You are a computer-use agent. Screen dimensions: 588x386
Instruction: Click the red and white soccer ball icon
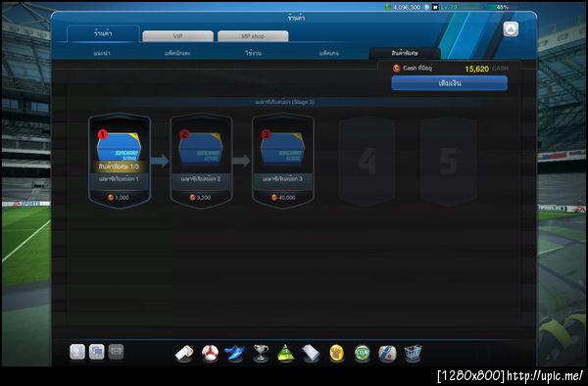(210, 354)
